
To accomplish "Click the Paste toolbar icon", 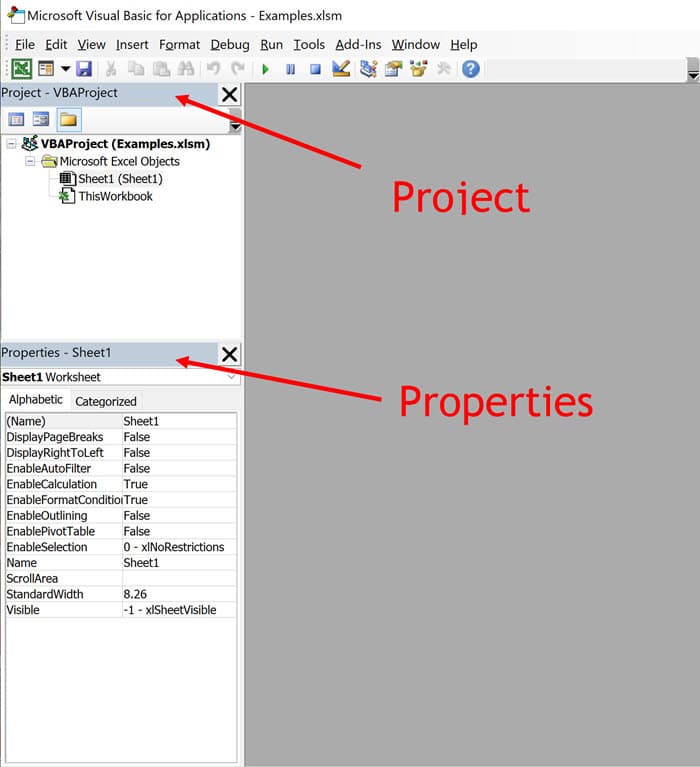I will [161, 69].
